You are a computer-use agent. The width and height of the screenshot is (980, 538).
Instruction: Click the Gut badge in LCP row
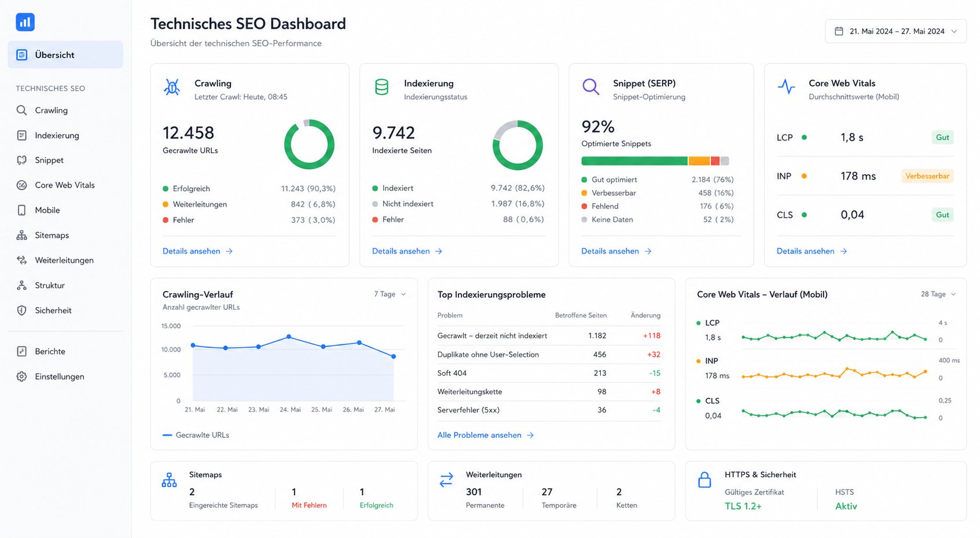(x=942, y=138)
